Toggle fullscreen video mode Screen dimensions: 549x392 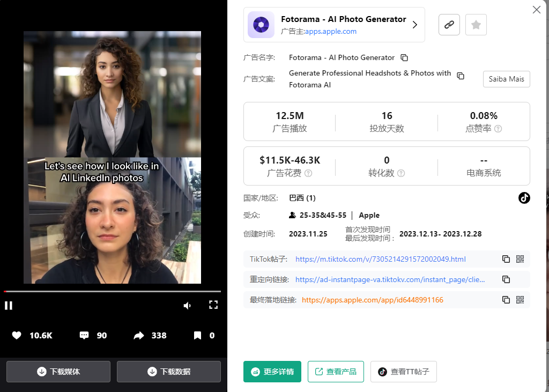coord(213,305)
